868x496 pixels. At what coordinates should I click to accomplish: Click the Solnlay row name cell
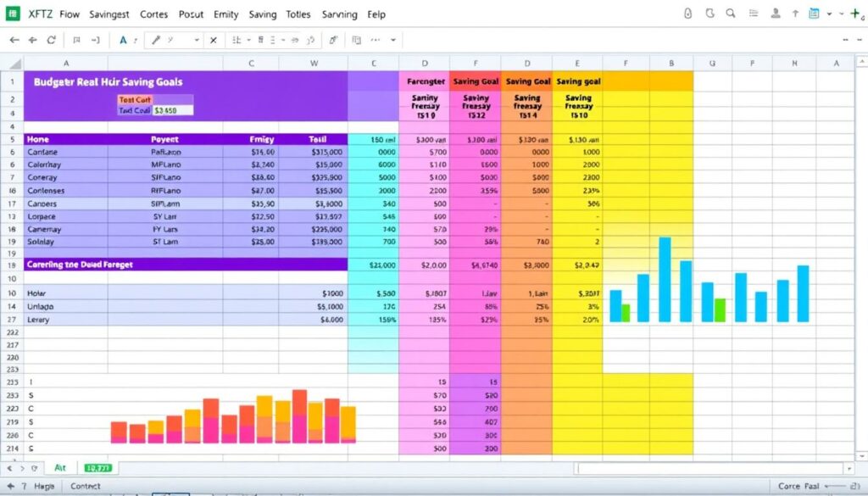pos(66,242)
